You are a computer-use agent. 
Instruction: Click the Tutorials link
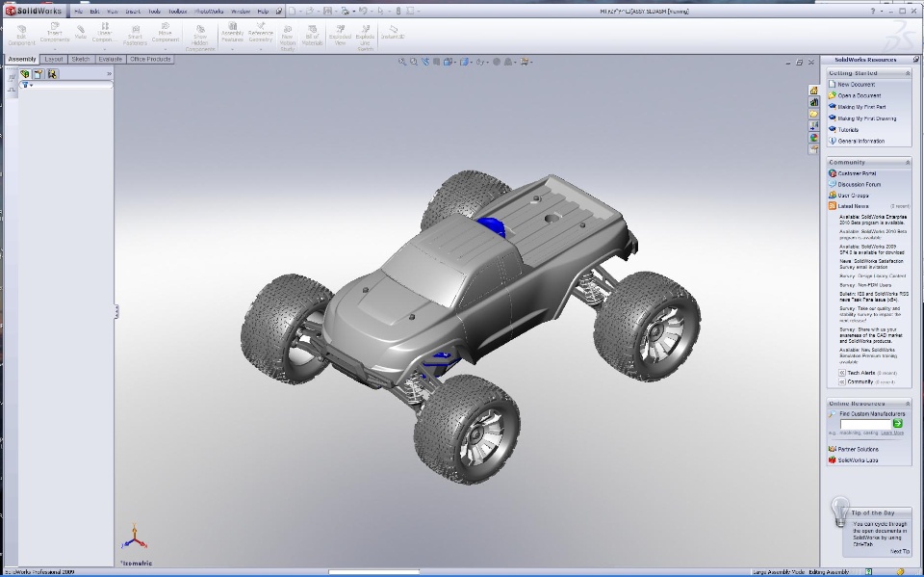(848, 130)
